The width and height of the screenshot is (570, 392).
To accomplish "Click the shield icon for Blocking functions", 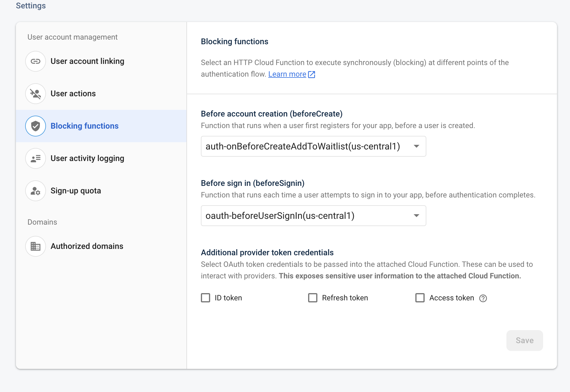I will pos(35,126).
